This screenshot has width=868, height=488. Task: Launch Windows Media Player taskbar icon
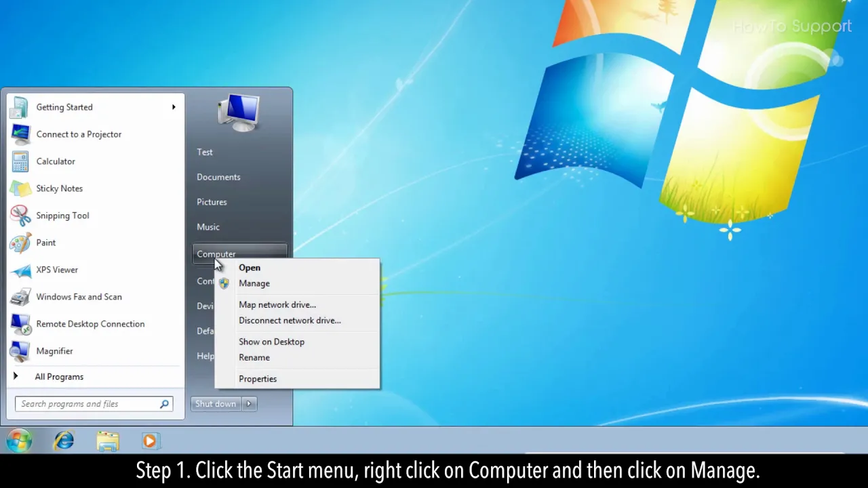coord(150,441)
